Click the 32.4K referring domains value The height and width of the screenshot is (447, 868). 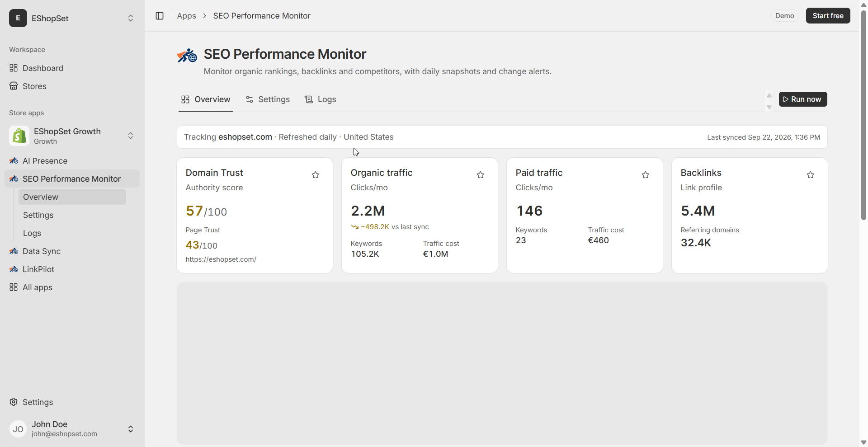pos(696,243)
